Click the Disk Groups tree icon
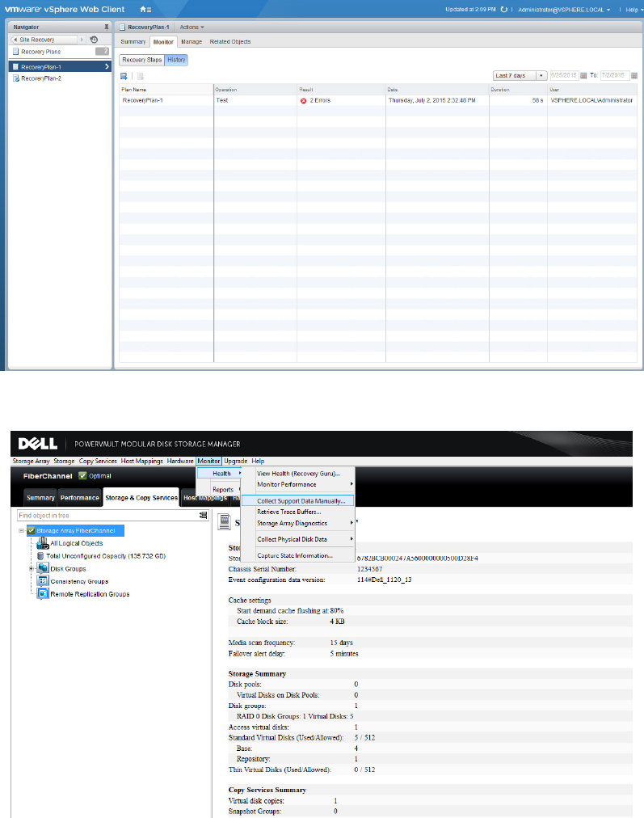This screenshot has width=644, height=818. 43,568
